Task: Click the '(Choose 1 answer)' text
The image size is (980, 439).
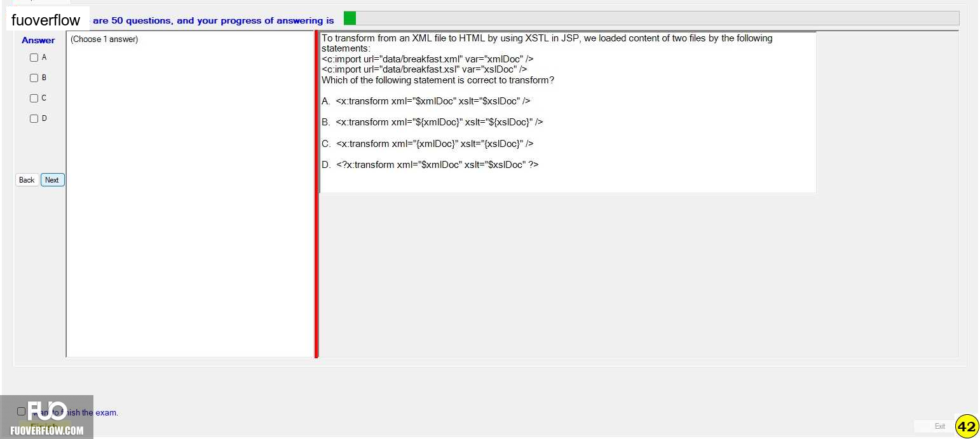Action: 104,39
